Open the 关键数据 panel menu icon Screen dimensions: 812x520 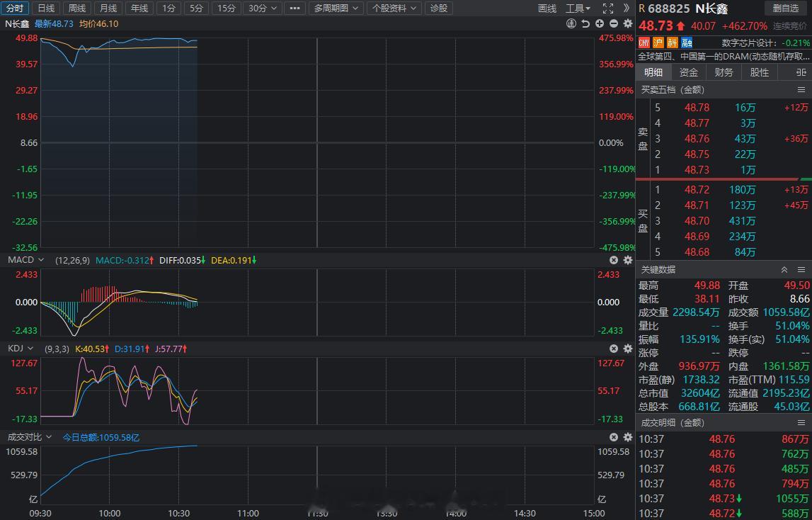click(x=801, y=270)
